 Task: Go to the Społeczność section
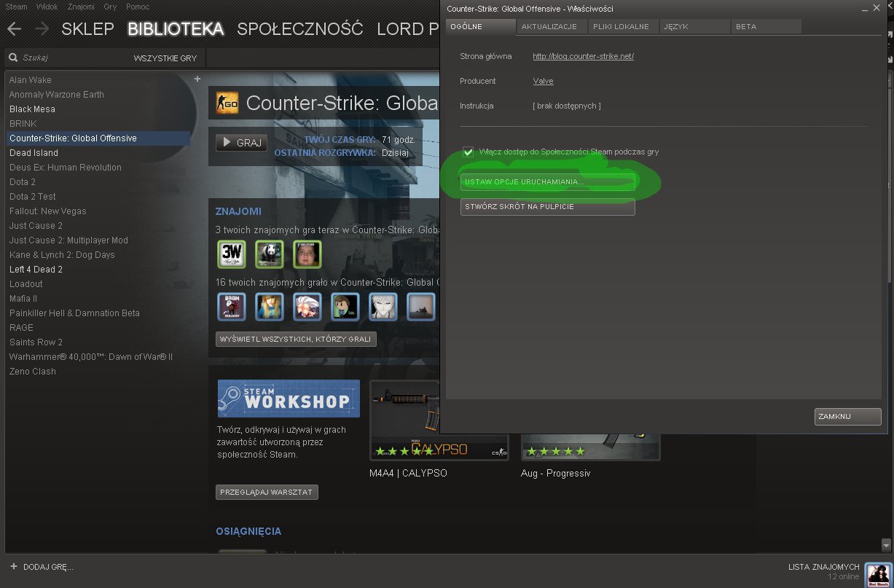[x=300, y=29]
